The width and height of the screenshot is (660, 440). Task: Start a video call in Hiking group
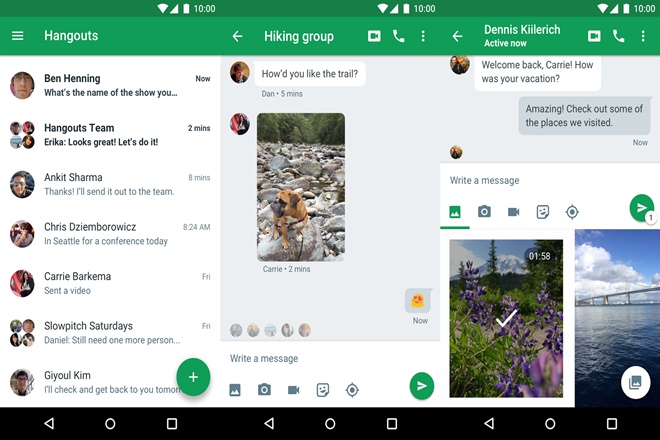(x=374, y=36)
